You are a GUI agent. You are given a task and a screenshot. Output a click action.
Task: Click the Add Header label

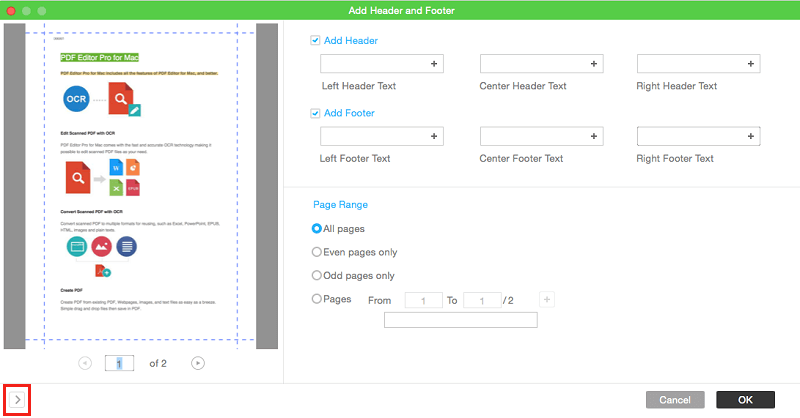(351, 40)
